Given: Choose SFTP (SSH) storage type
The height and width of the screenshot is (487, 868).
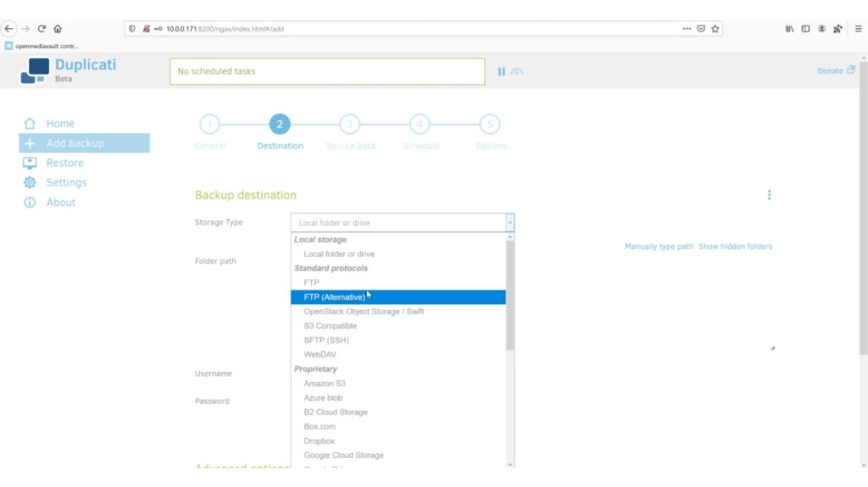Looking at the screenshot, I should click(x=398, y=340).
